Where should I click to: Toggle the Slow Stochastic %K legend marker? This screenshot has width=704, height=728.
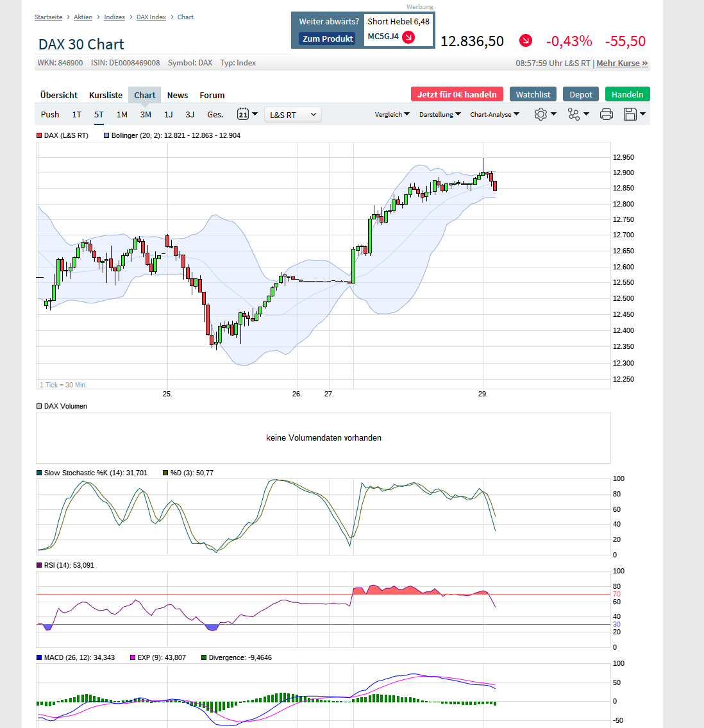coord(38,473)
